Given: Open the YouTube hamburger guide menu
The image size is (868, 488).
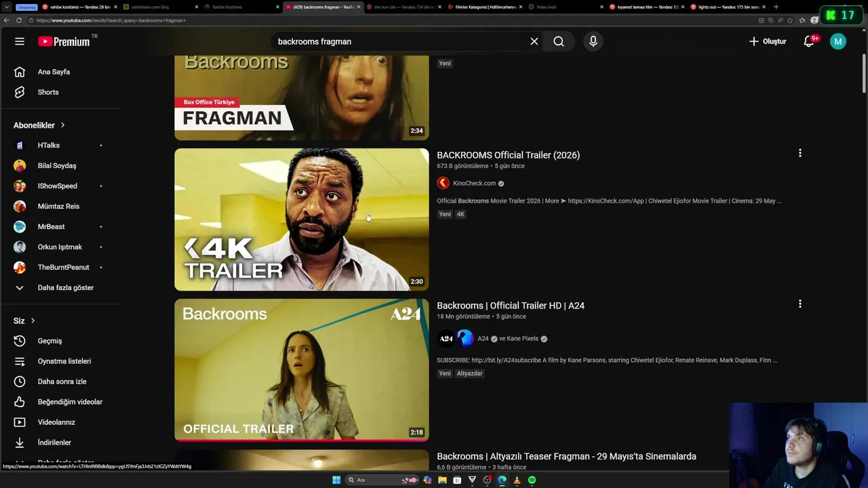Looking at the screenshot, I should (20, 41).
